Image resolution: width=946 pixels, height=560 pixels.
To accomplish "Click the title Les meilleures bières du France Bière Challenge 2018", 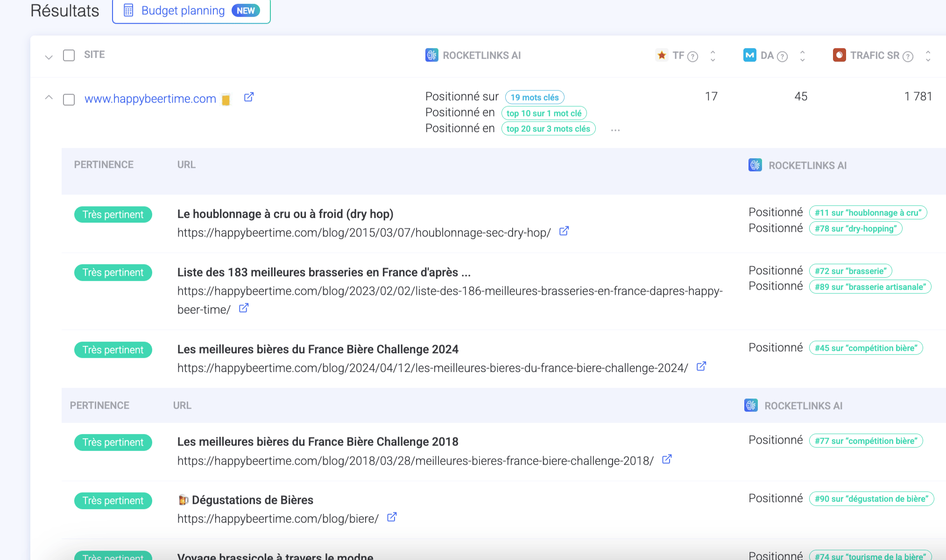I will click(318, 441).
